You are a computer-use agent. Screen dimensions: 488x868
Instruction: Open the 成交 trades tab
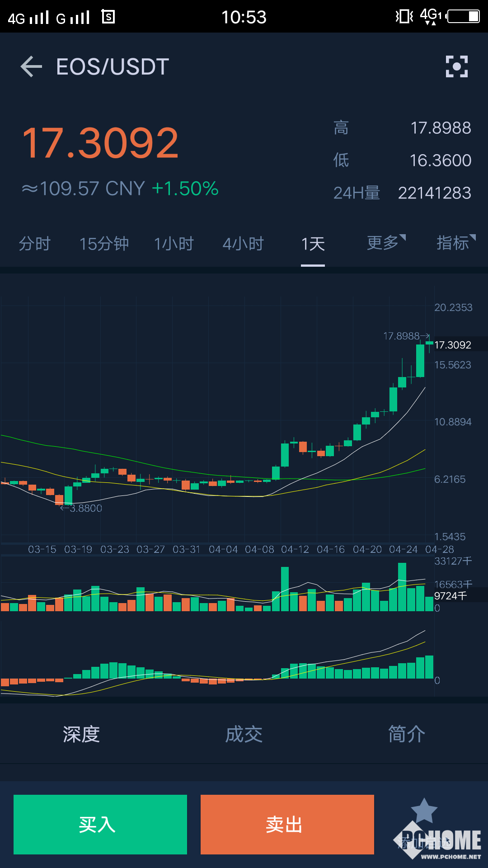pos(244,734)
